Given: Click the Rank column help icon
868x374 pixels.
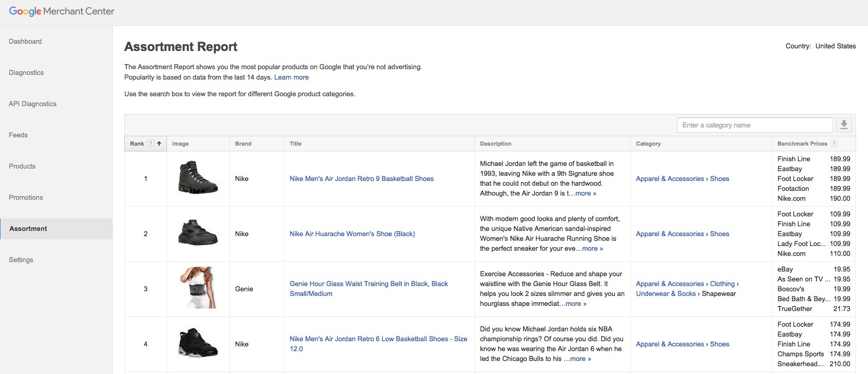Looking at the screenshot, I should (x=150, y=144).
